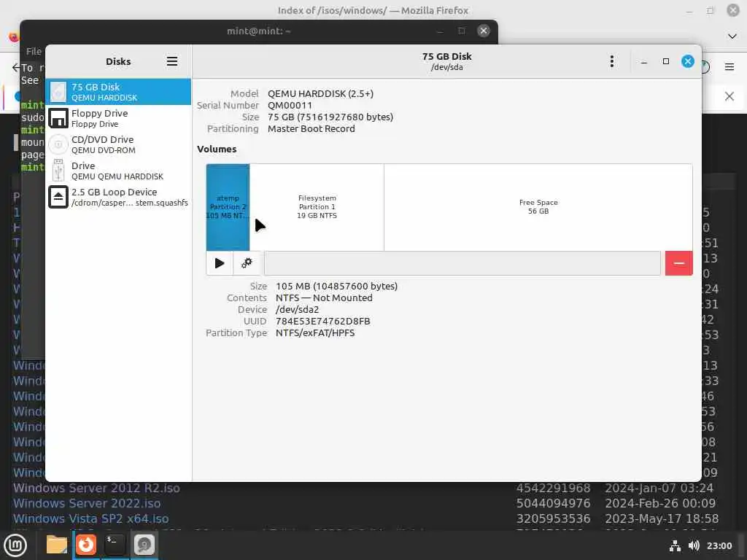Image resolution: width=747 pixels, height=560 pixels.
Task: Mount the selected partition with play button
Action: point(220,262)
